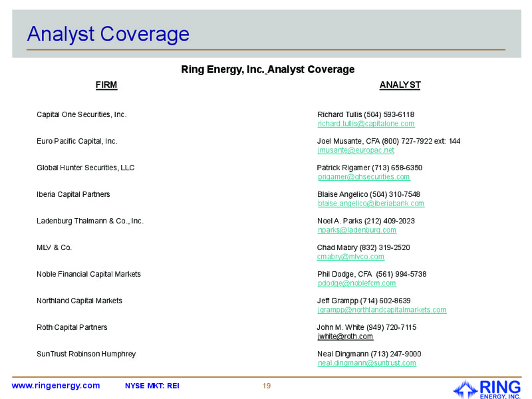Select Phil Dodge, CFA (561) 994-5738 line
The image size is (532, 399).
click(x=372, y=274)
